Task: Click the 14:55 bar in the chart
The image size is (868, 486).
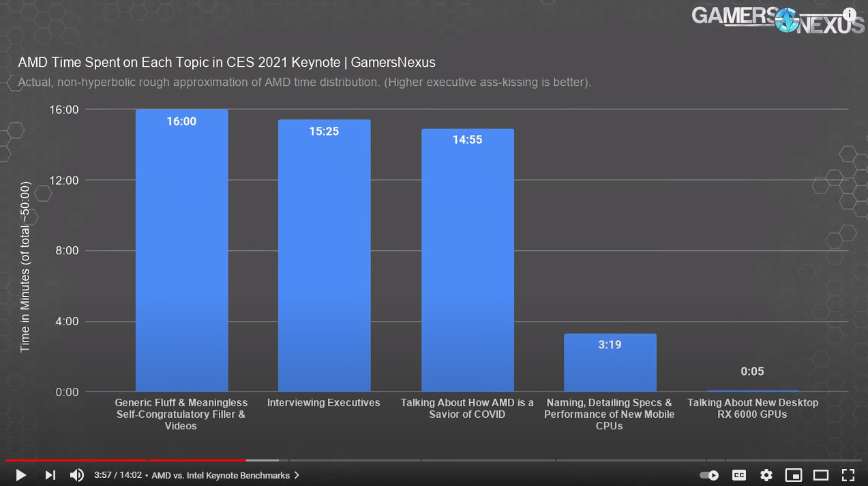Action: tap(467, 260)
